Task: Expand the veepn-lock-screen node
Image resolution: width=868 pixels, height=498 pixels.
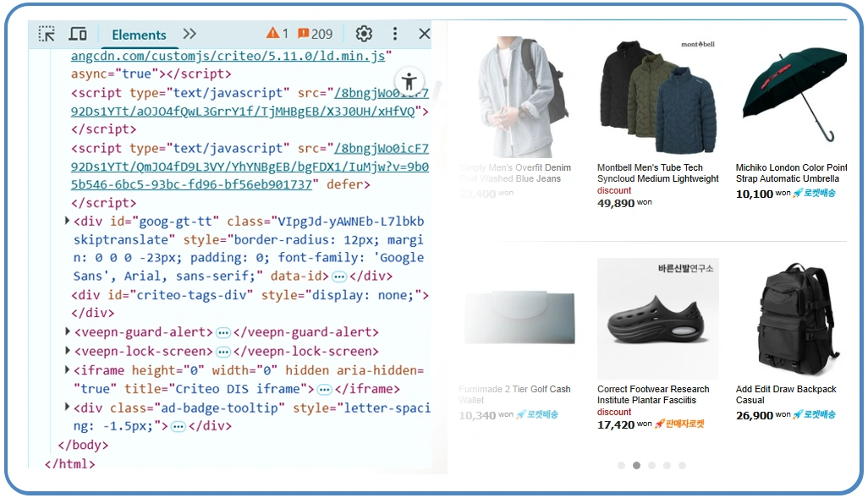Action: pos(68,351)
